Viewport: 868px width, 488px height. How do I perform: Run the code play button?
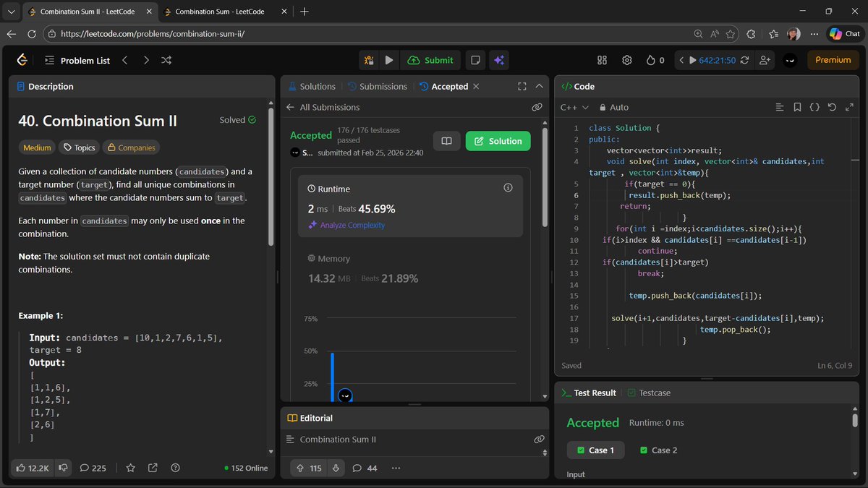(x=389, y=60)
